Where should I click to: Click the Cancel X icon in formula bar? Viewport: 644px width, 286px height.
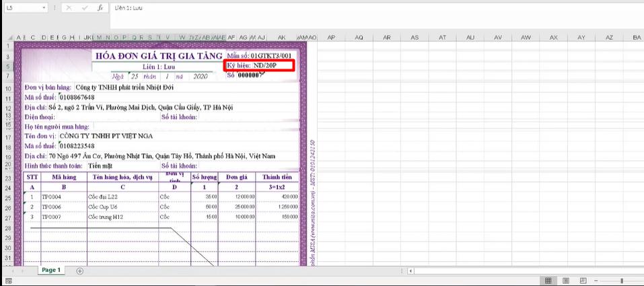coord(69,8)
